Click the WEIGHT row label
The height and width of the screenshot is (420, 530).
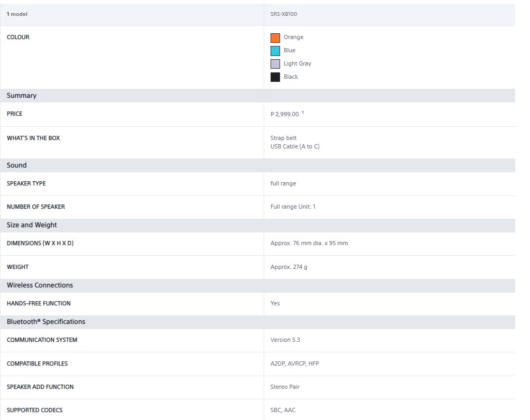point(17,267)
